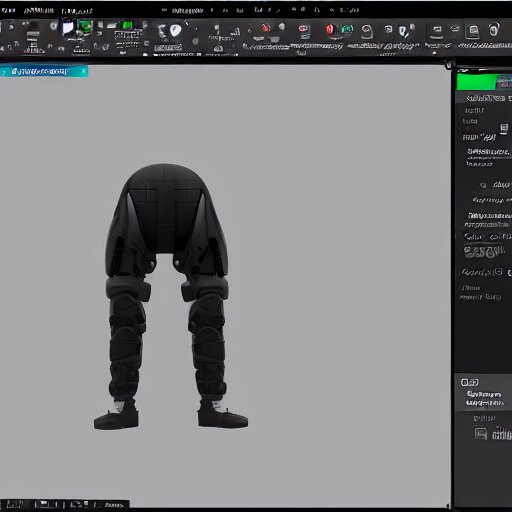Toggle the rounded switch in the lower side panel

[x=469, y=382]
